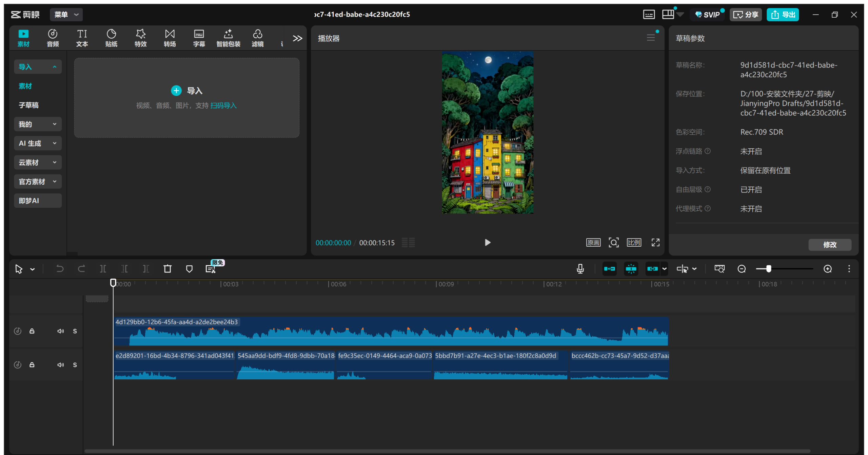
Task: Click the zoom-in timeline plus icon
Action: (x=828, y=269)
